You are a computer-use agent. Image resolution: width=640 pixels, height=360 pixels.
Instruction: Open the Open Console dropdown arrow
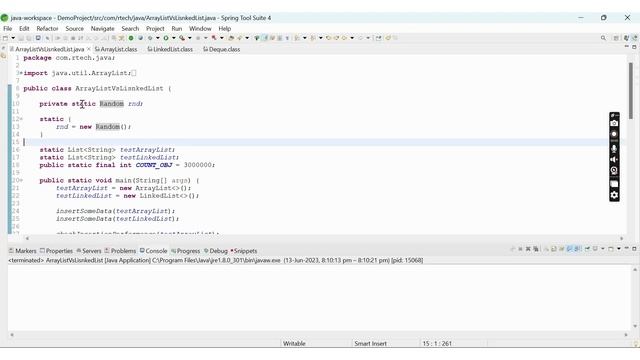coord(619,249)
